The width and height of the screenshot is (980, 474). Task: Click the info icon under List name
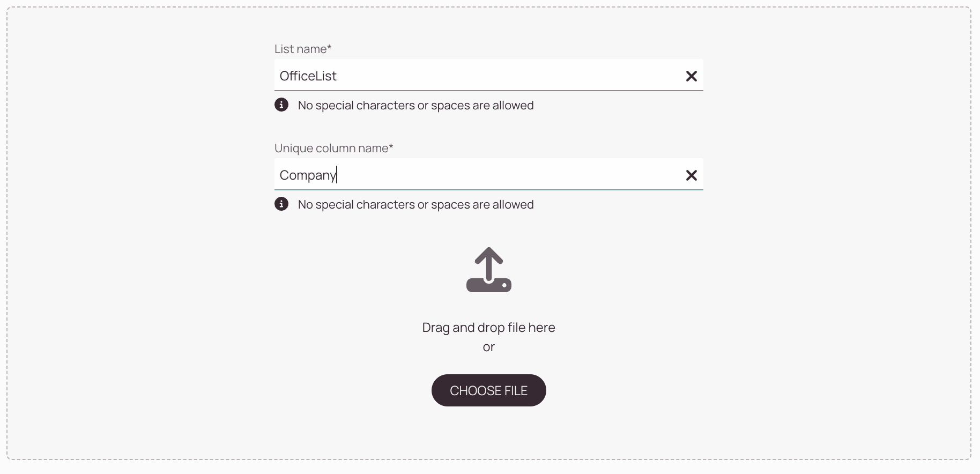(x=281, y=105)
